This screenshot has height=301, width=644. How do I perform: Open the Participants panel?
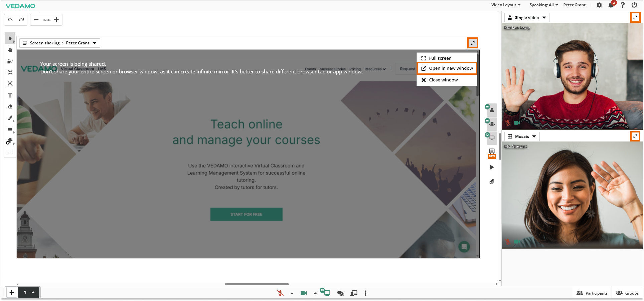pyautogui.click(x=592, y=293)
